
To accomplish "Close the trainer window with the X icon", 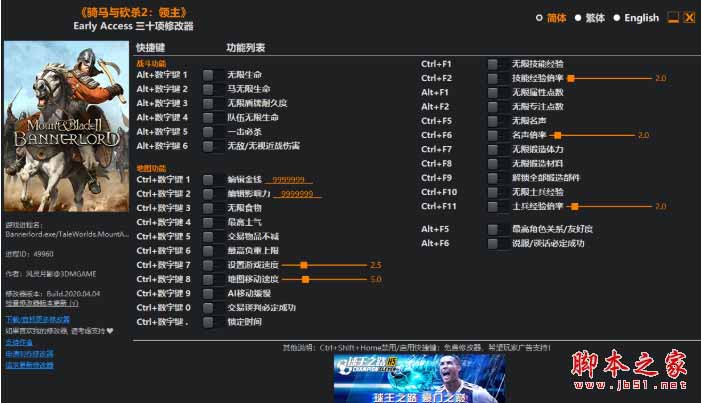I will [689, 17].
